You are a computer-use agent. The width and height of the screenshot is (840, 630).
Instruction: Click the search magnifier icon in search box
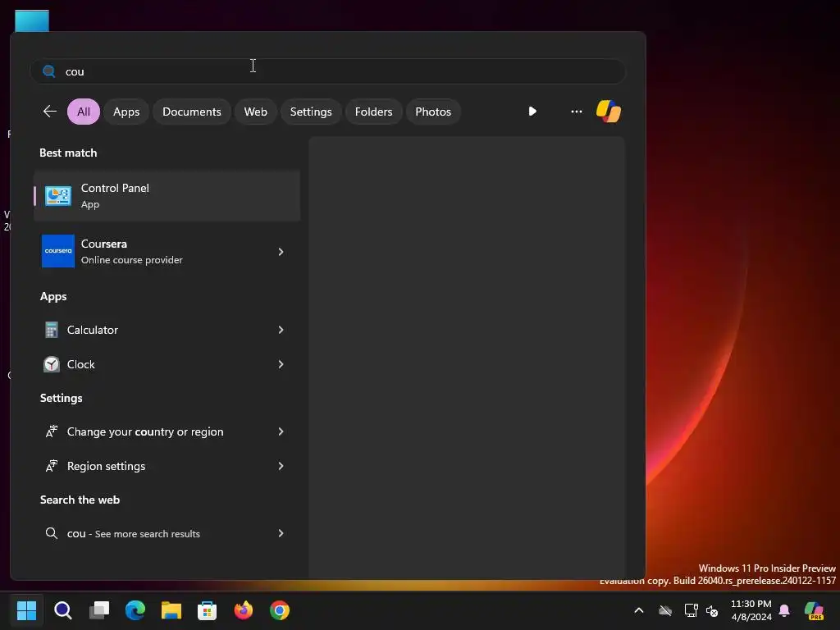click(x=48, y=71)
